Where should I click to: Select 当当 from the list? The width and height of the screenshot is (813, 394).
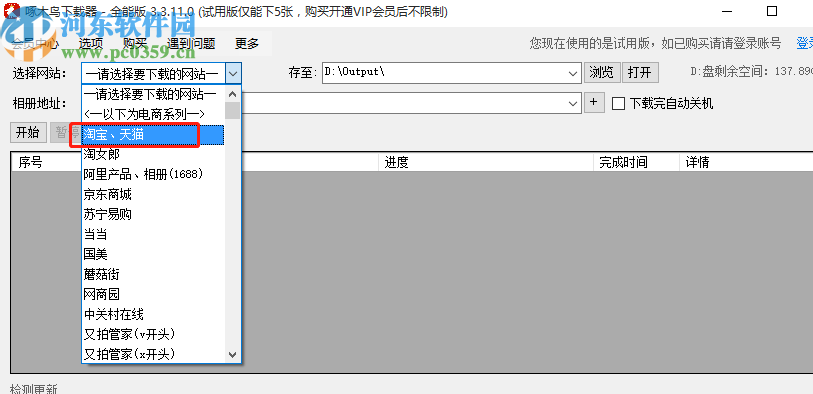tap(153, 234)
